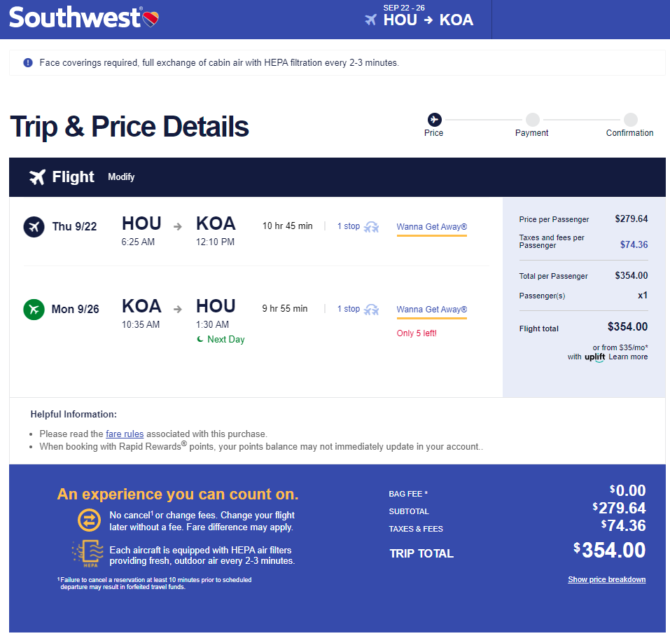Viewport: 670px width, 636px height.
Task: Select the Confirmation step in progress tracker
Action: [630, 125]
